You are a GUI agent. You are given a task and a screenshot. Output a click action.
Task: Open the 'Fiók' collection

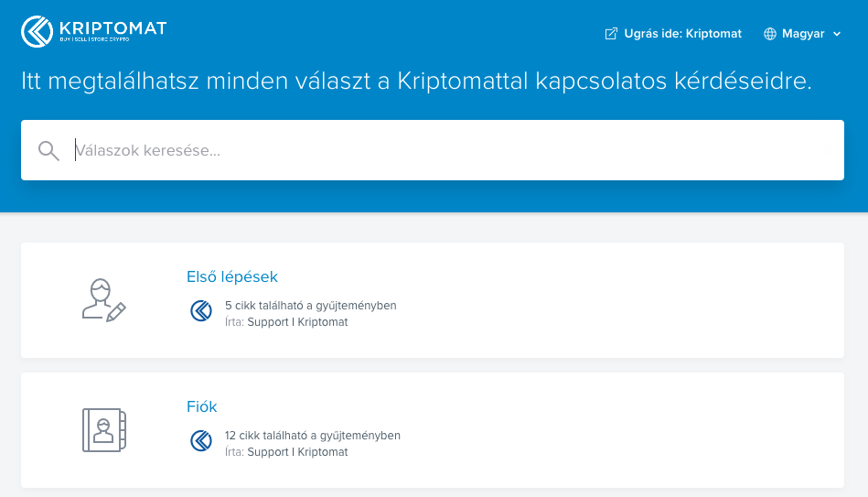tap(201, 406)
